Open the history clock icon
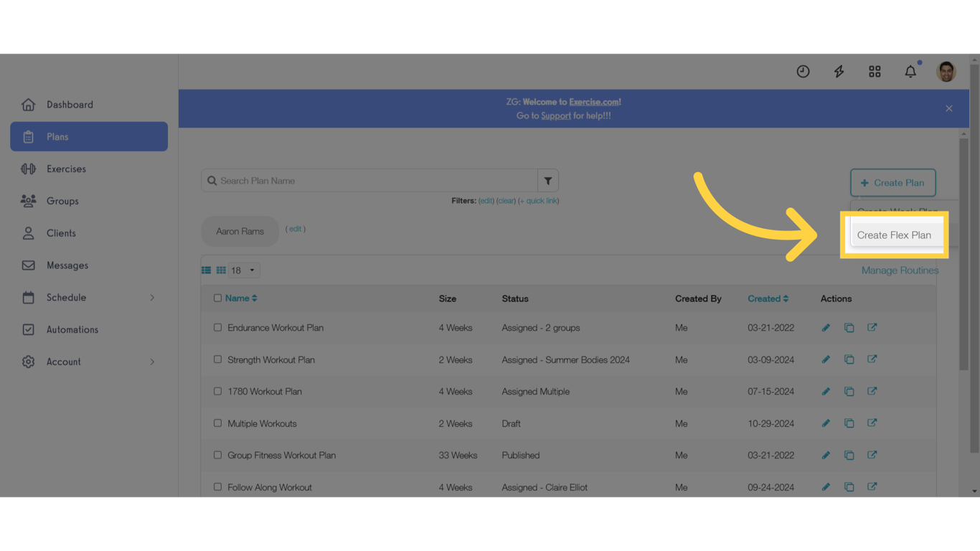The height and width of the screenshot is (551, 980). [x=803, y=71]
